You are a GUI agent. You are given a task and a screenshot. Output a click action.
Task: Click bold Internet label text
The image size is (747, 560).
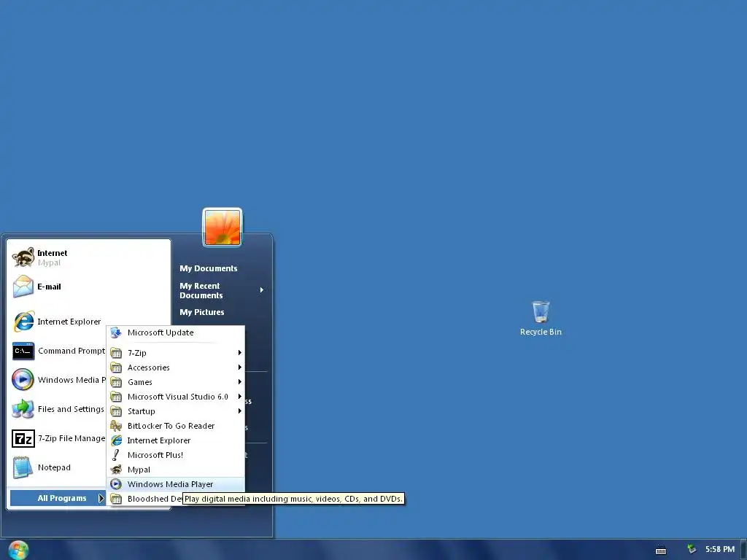point(53,253)
